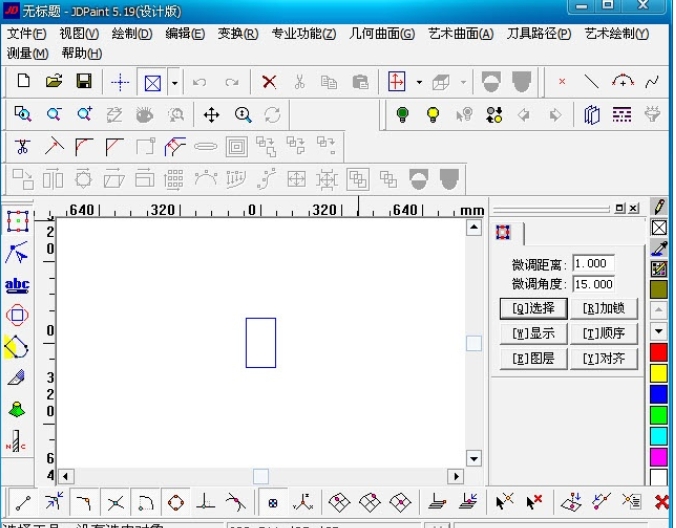The image size is (676, 528).
Task: Open the 文件(F) menu
Action: click(x=27, y=34)
